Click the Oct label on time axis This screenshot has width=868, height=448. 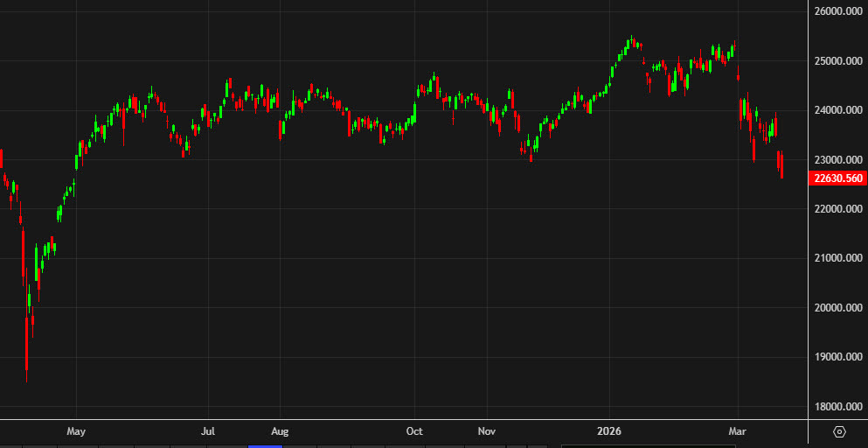coord(414,431)
